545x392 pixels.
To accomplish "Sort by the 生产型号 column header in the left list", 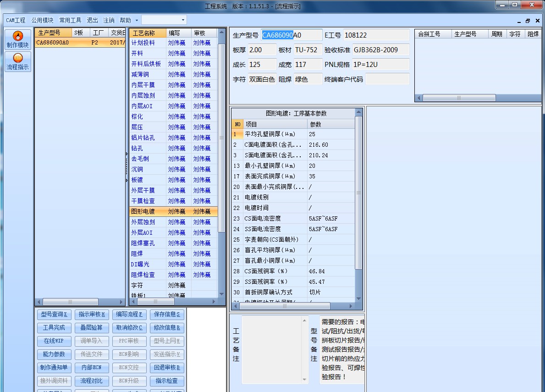I will (54, 33).
